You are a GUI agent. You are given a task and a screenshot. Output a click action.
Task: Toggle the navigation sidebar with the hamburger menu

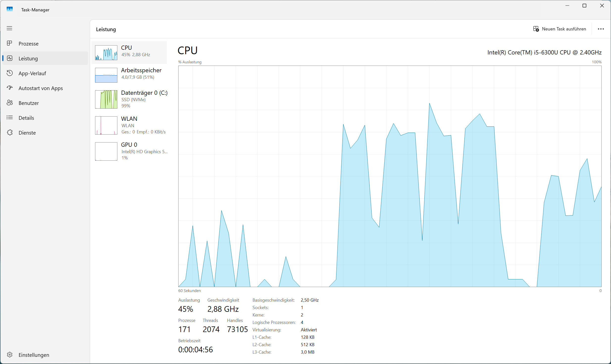coord(10,28)
